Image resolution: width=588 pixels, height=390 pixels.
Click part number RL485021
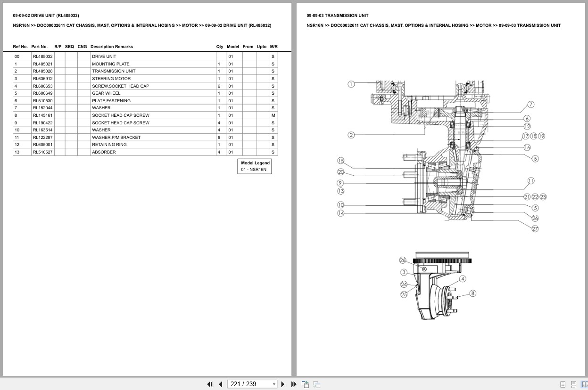pyautogui.click(x=42, y=64)
